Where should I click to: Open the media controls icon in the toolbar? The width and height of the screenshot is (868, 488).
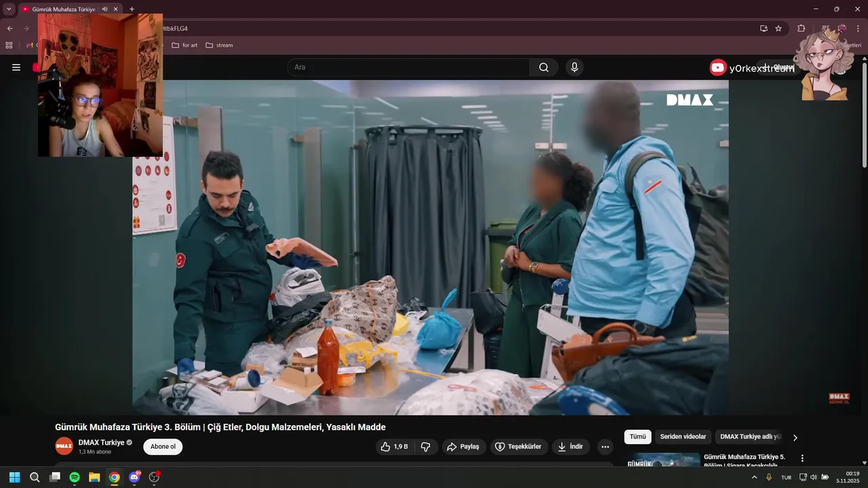tap(825, 28)
